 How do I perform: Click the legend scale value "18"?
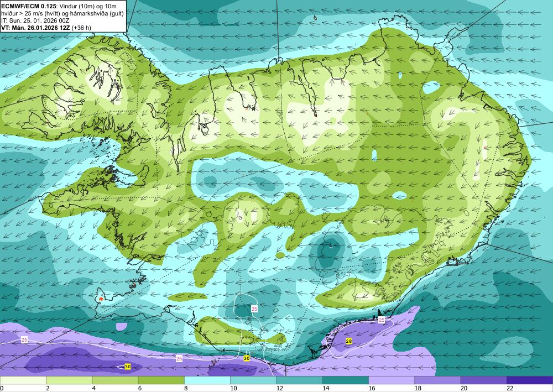(418, 389)
